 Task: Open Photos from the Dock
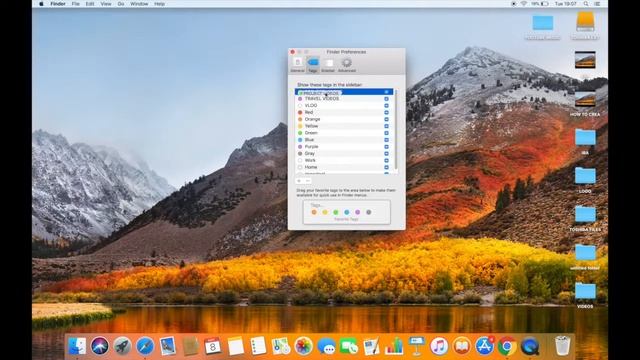pos(303,346)
